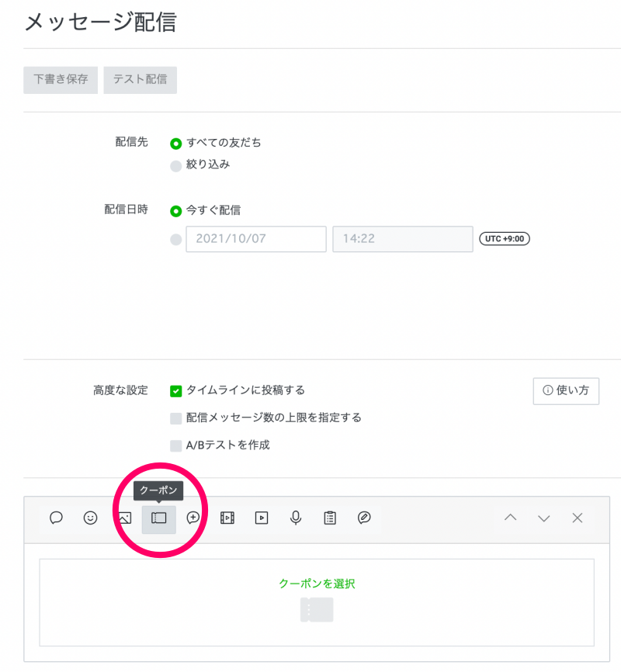621x672 pixels.
Task: Move message block up with chevron
Action: tap(510, 518)
